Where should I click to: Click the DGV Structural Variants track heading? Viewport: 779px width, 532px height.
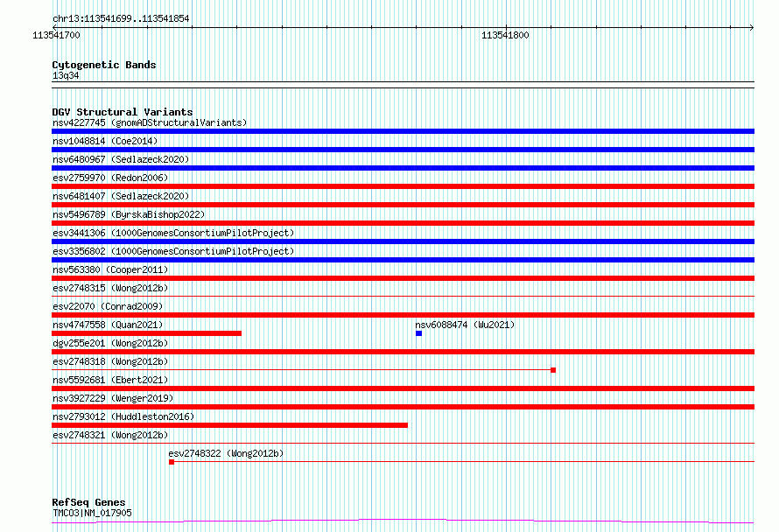point(123,112)
